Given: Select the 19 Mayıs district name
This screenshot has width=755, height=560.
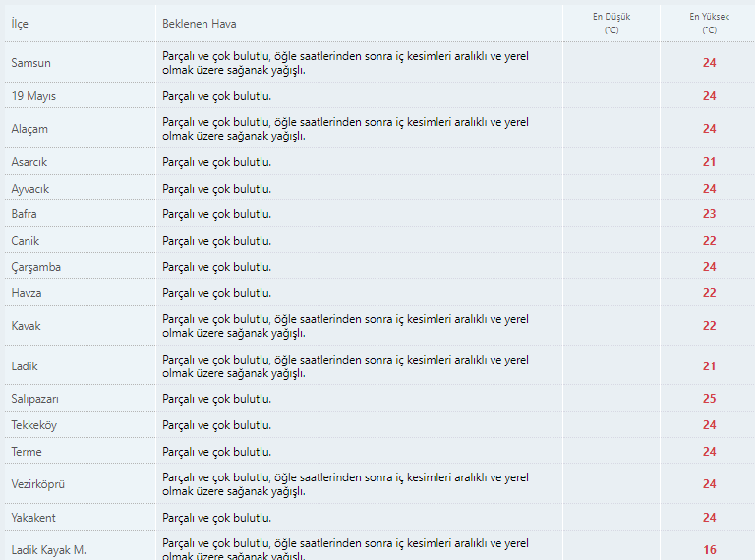Looking at the screenshot, I should (33, 95).
